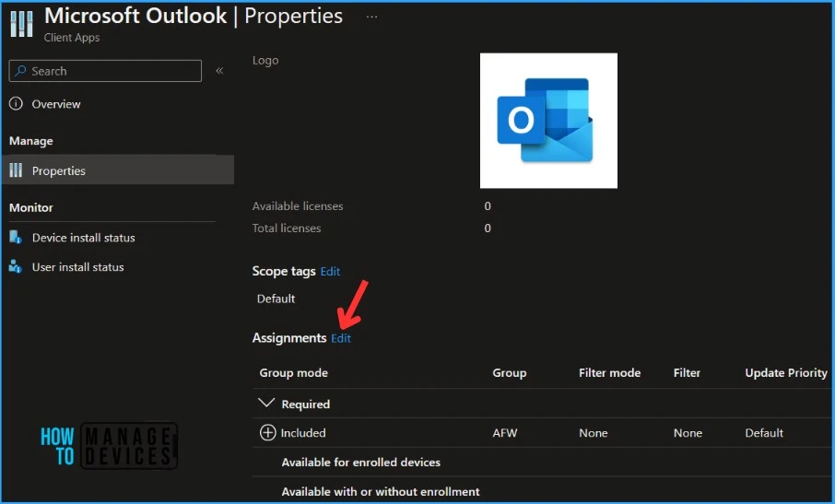Click the Overview info icon

click(16, 104)
